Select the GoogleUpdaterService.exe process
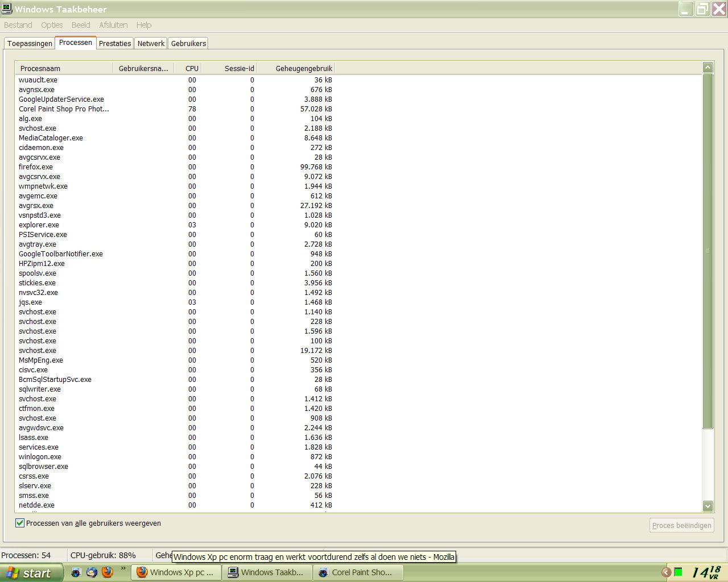Image resolution: width=728 pixels, height=582 pixels. [175, 99]
